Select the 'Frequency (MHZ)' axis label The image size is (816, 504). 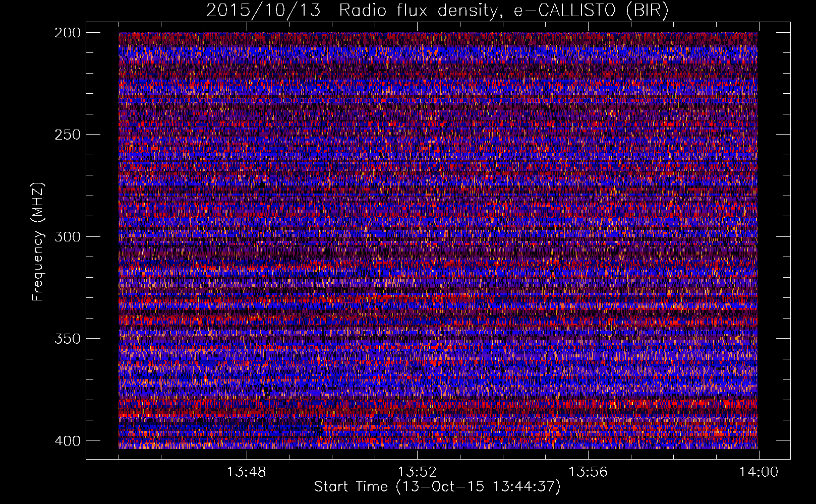click(x=38, y=242)
